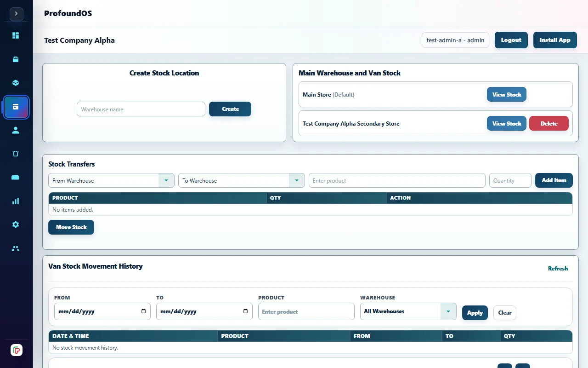Click the Add Item button
This screenshot has height=368, width=588.
tap(554, 180)
